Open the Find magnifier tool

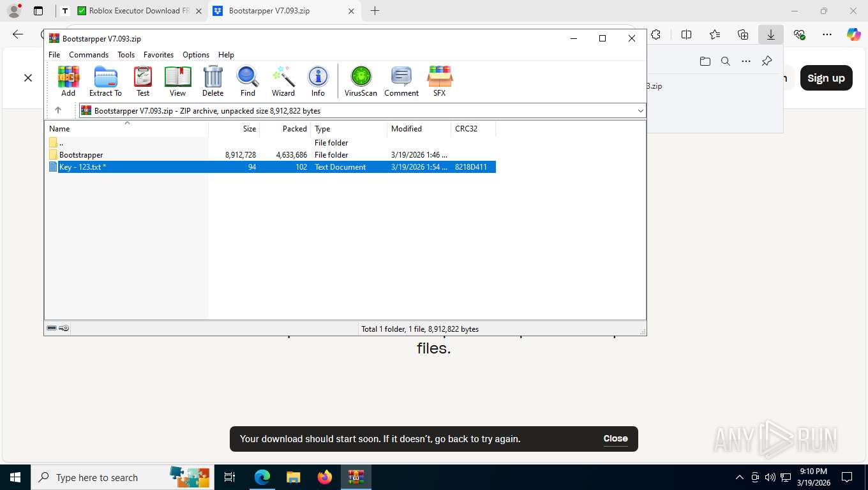248,81
